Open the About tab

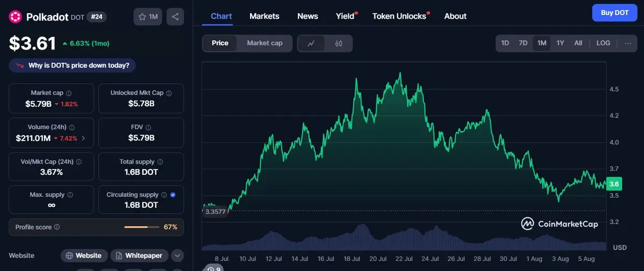455,16
